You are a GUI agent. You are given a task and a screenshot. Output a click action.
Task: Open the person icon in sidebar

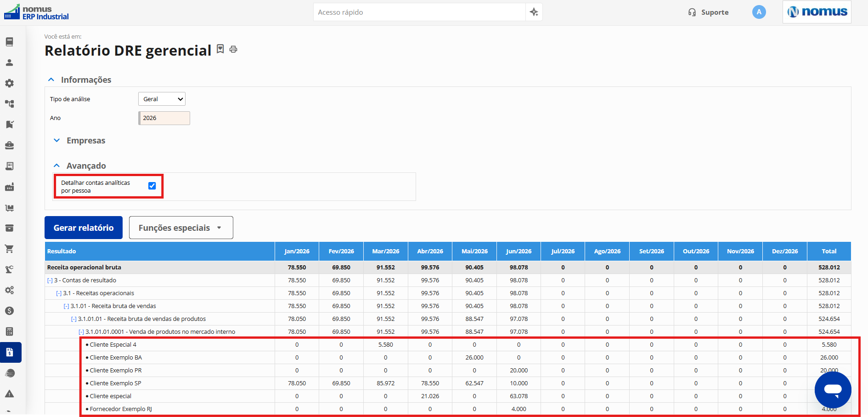(9, 63)
